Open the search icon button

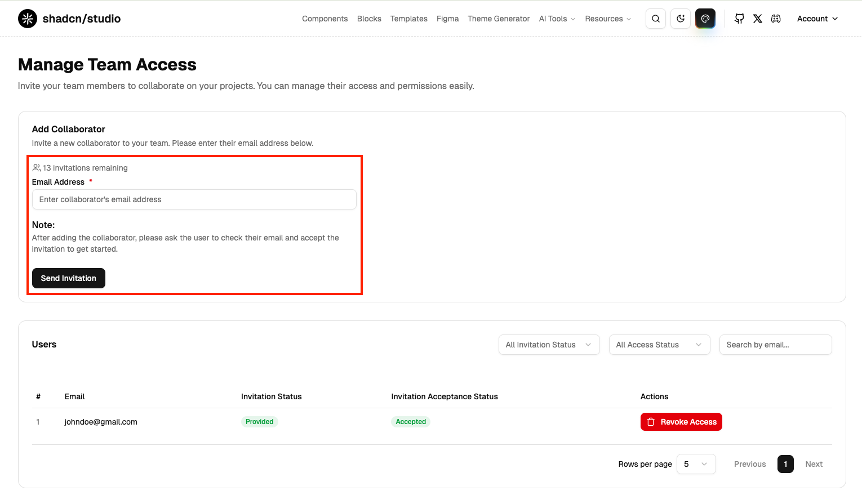656,19
